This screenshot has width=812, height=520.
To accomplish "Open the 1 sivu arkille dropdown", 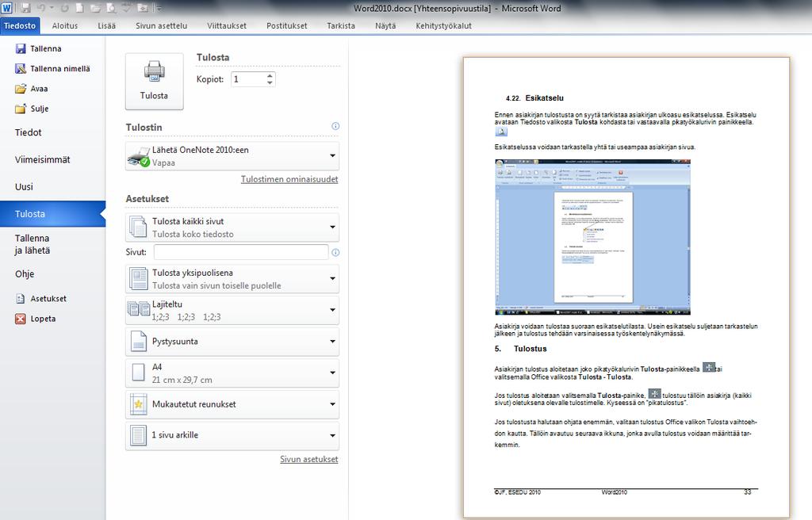I will (232, 435).
